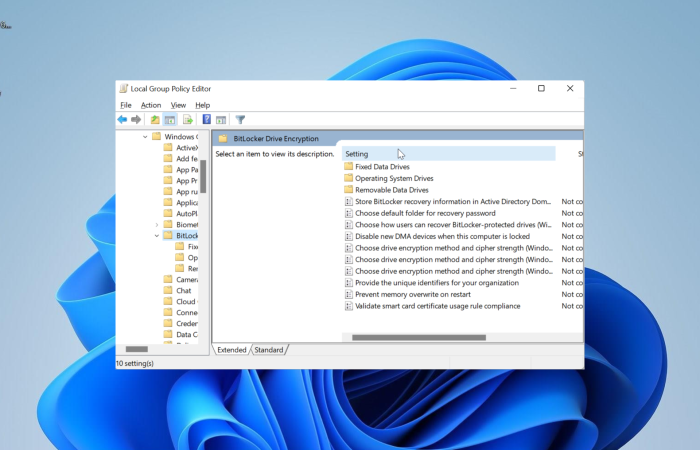700x450 pixels.
Task: Select the Chat tree folder
Action: coord(178,291)
